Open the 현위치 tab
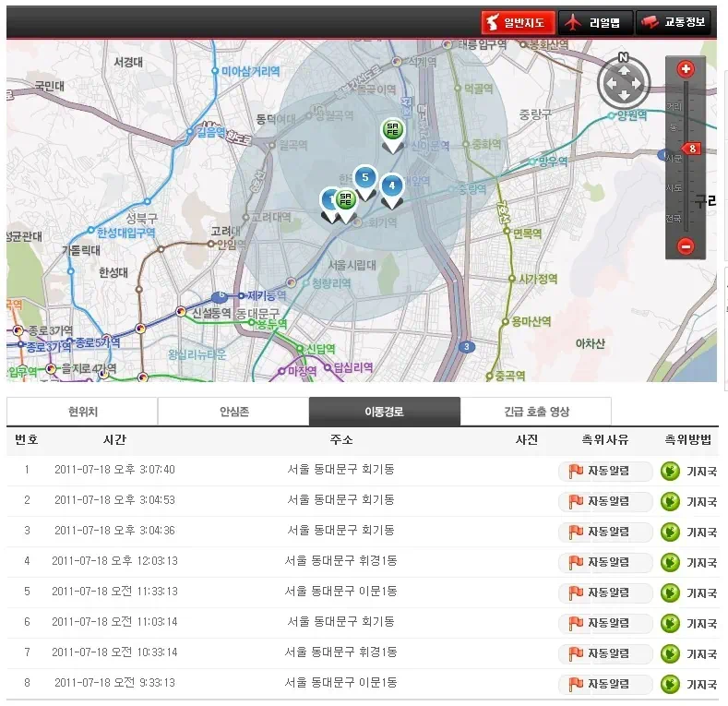Image resolution: width=728 pixels, height=706 pixels. pyautogui.click(x=82, y=412)
